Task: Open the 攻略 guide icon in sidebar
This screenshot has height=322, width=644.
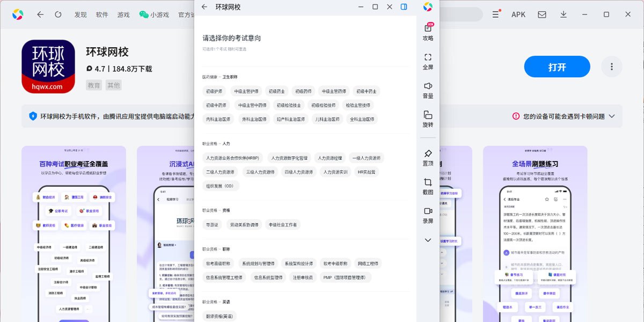Action: [428, 31]
